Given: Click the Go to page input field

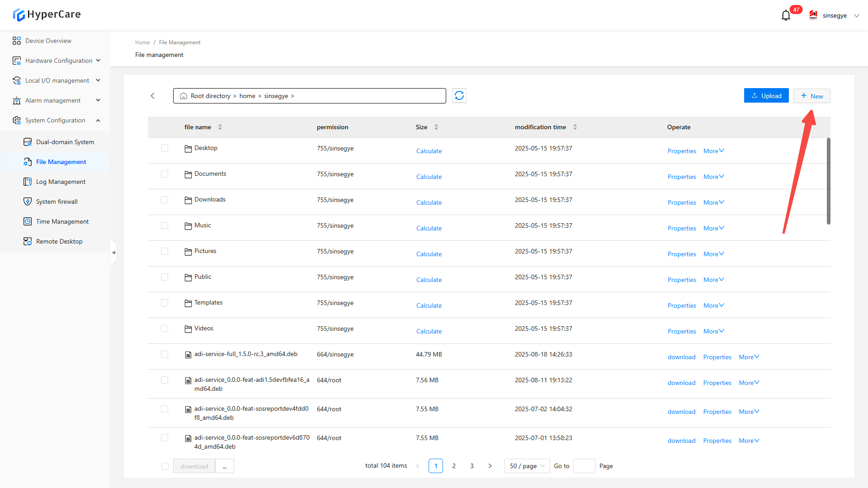Looking at the screenshot, I should pos(584,466).
